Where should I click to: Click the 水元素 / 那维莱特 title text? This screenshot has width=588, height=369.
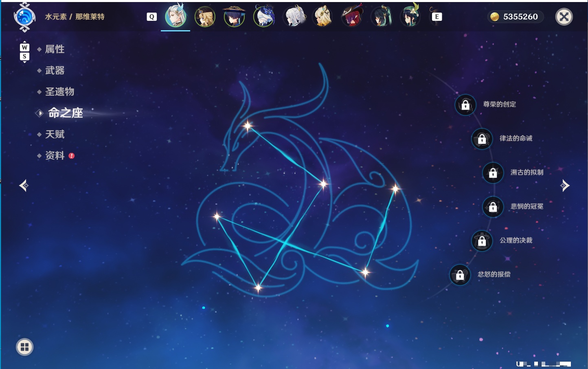coord(75,17)
